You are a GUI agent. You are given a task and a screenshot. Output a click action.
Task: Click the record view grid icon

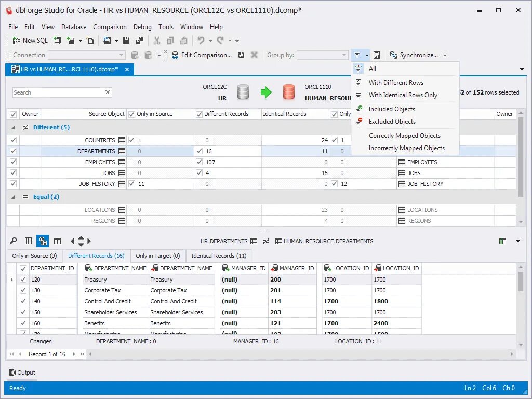point(57,241)
